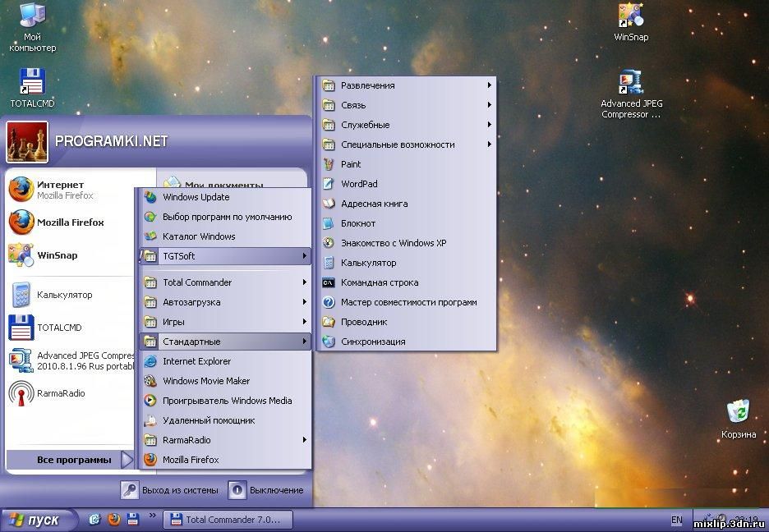The width and height of the screenshot is (769, 532).
Task: Open the Удаленный помощник icon
Action: 150,420
